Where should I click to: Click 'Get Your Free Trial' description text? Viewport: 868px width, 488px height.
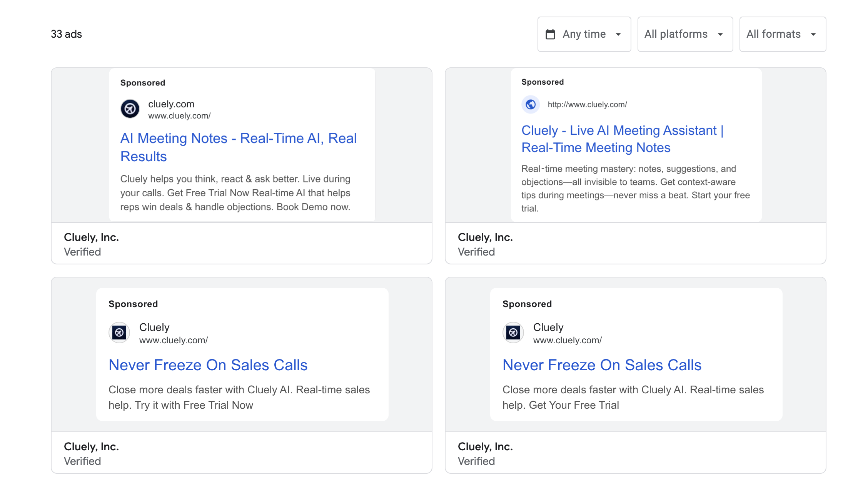point(633,398)
